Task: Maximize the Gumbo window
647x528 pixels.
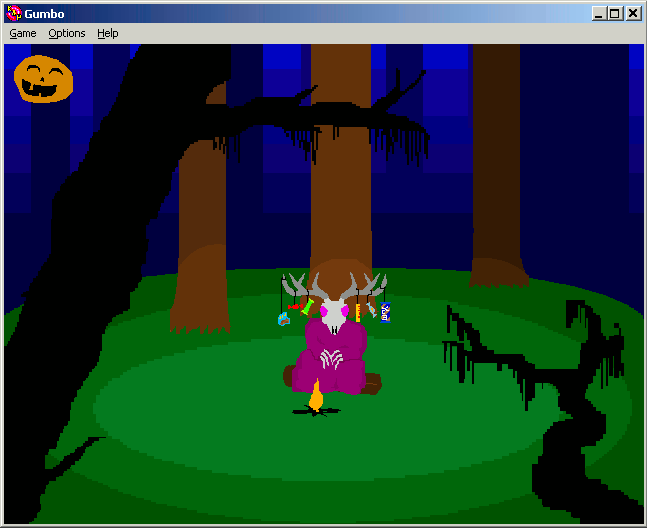Action: pos(615,14)
